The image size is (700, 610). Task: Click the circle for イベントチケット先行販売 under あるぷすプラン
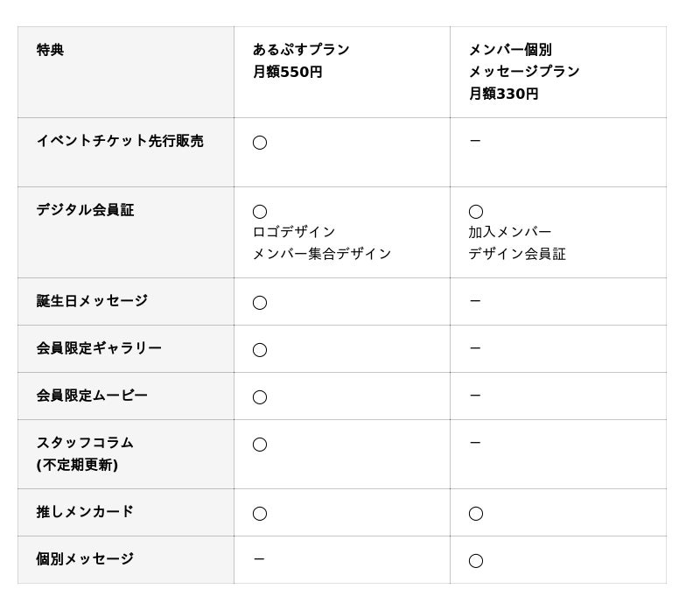[260, 143]
